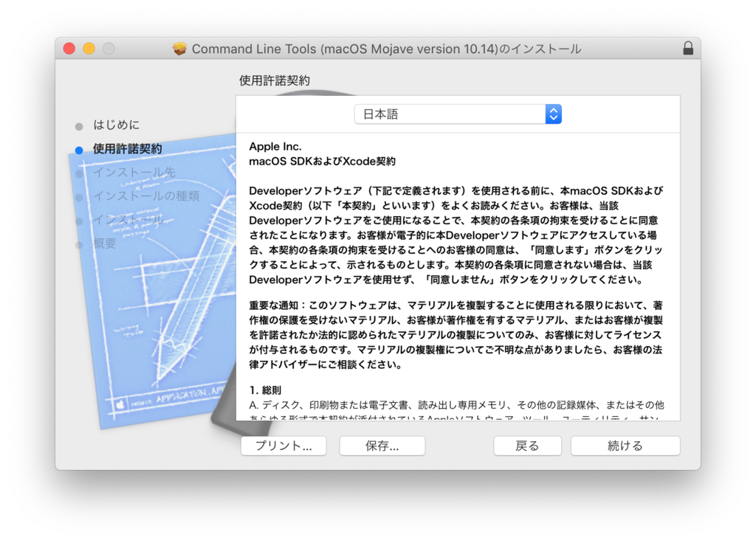Click the インストールの種類 step in sidebar

tap(146, 196)
